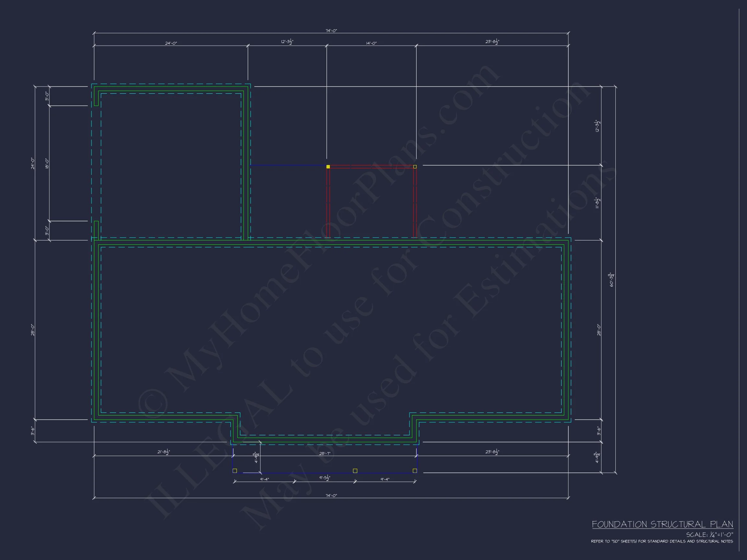Viewport: 747px width, 560px height.
Task: Select the bottom-right yellow porch post marker
Action: click(x=415, y=471)
